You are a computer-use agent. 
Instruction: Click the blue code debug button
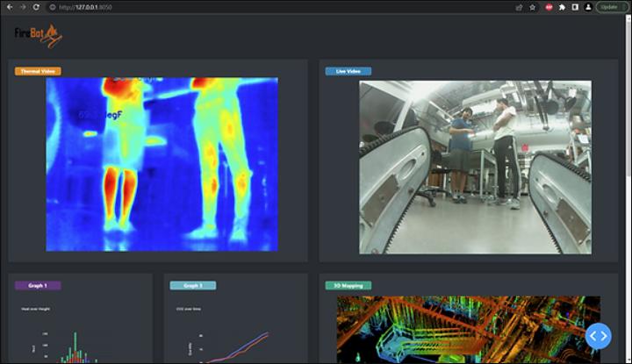pos(598,335)
